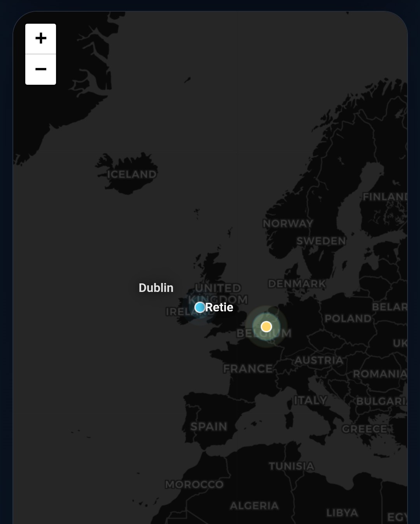Zoom out of the map
Viewport: 420px width, 524px height.
pyautogui.click(x=40, y=70)
